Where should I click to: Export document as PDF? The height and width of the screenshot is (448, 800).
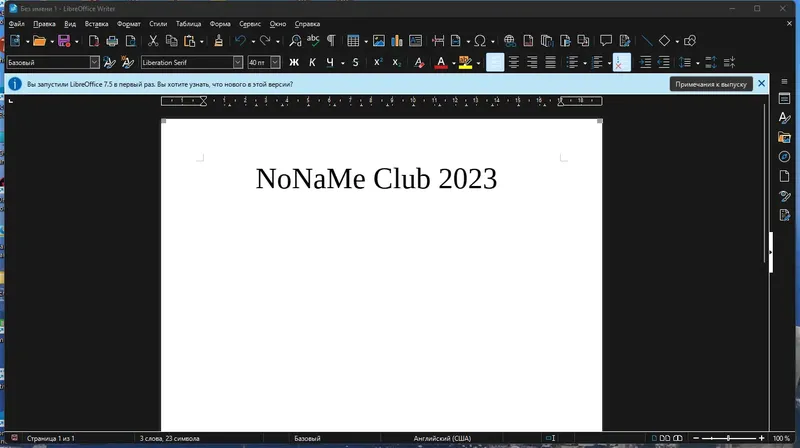[94, 41]
